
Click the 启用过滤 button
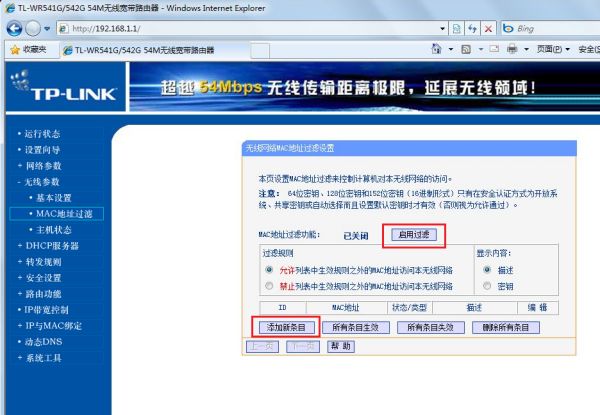[414, 234]
